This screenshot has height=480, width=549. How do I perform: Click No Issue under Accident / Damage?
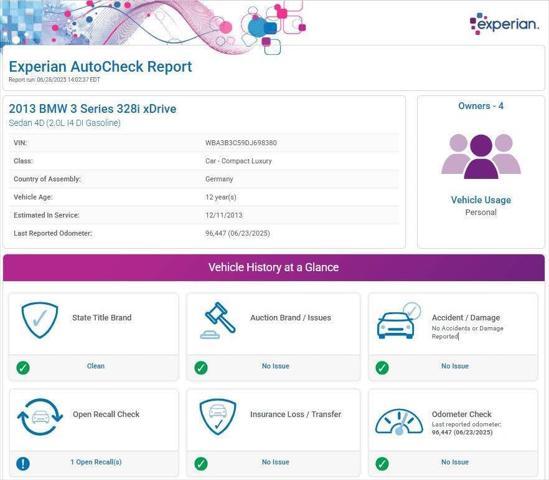coord(455,366)
